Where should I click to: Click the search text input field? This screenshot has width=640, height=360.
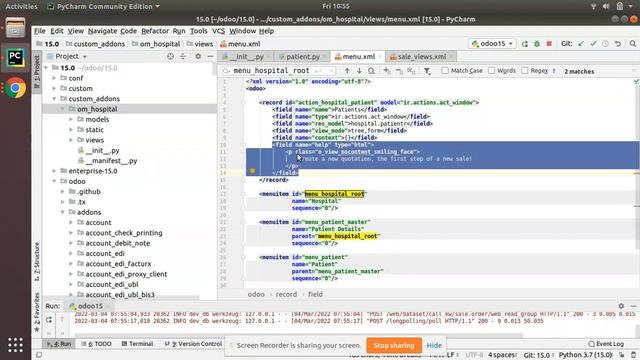pyautogui.click(x=271, y=71)
